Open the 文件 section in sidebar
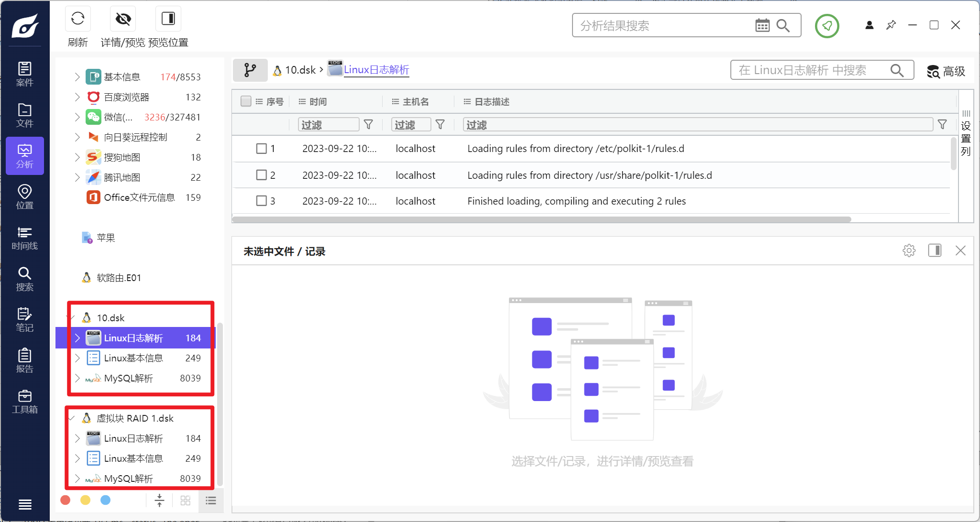This screenshot has width=980, height=522. 25,115
